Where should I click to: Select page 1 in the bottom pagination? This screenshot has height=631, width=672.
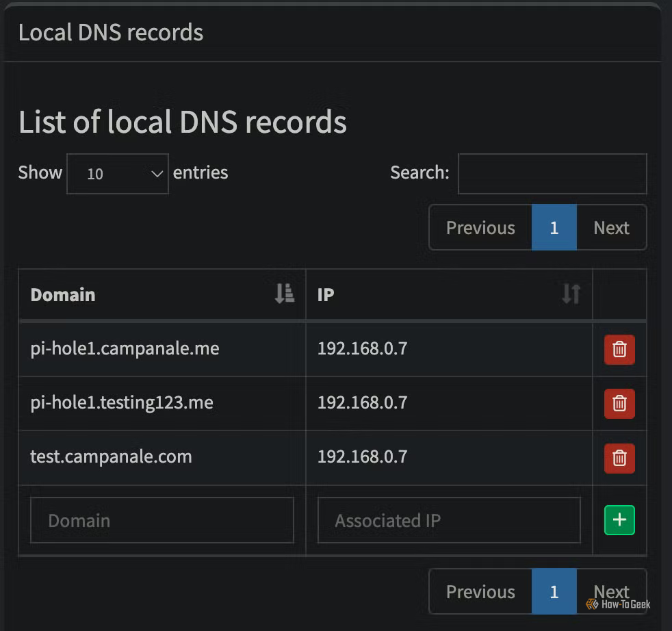pyautogui.click(x=554, y=591)
